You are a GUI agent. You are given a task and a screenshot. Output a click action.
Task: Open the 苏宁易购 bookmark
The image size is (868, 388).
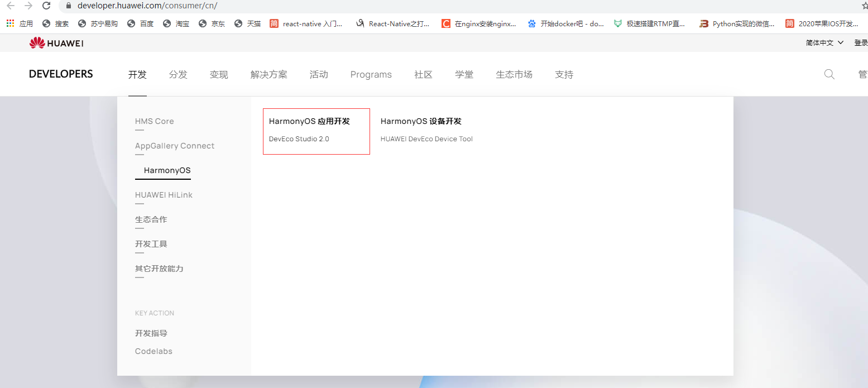pos(98,23)
